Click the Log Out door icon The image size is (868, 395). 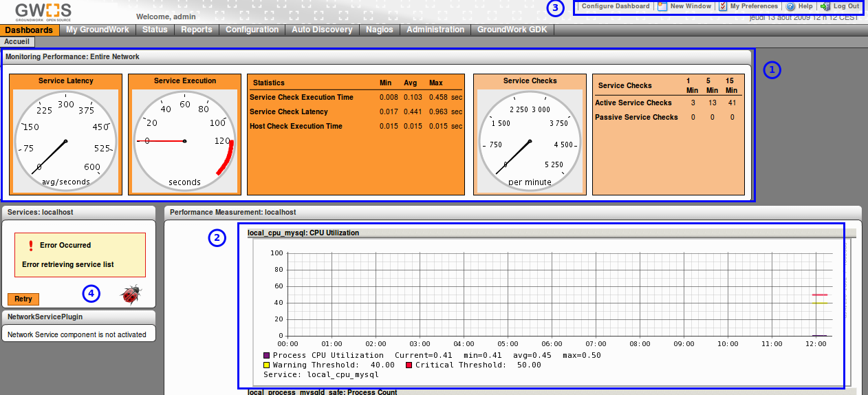coord(825,6)
